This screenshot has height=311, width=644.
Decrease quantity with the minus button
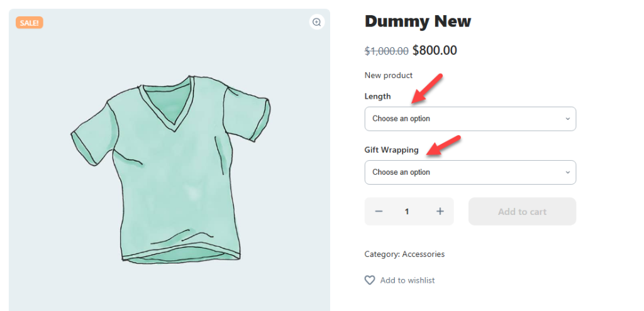379,212
